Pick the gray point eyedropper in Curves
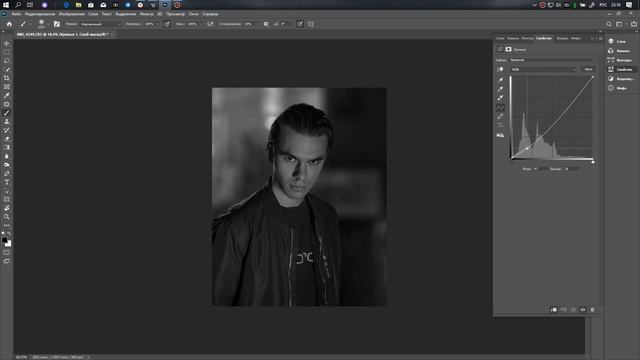The height and width of the screenshot is (360, 640). (500, 89)
